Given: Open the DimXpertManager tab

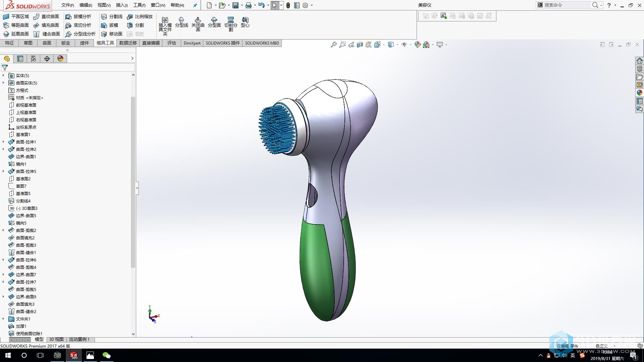Looking at the screenshot, I should click(x=47, y=59).
